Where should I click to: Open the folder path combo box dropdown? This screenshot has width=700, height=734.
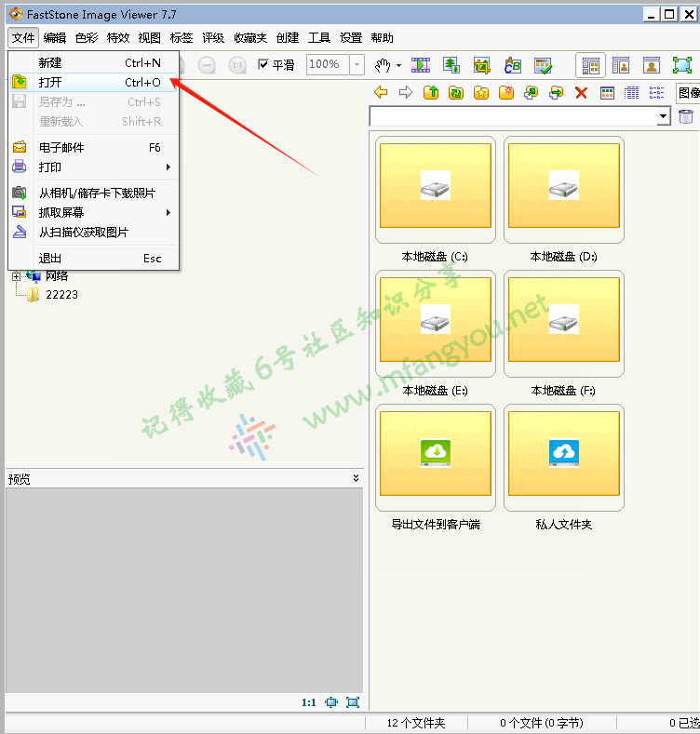[663, 116]
